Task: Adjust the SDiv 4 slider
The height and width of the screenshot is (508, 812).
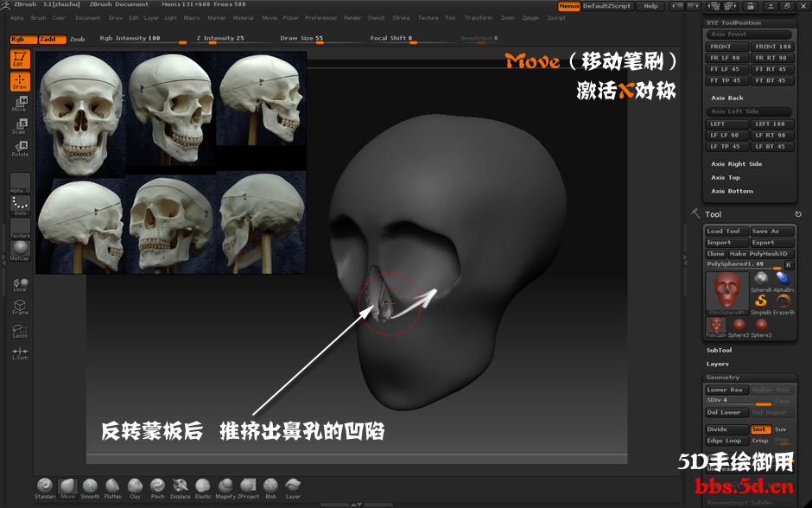Action: (x=739, y=401)
